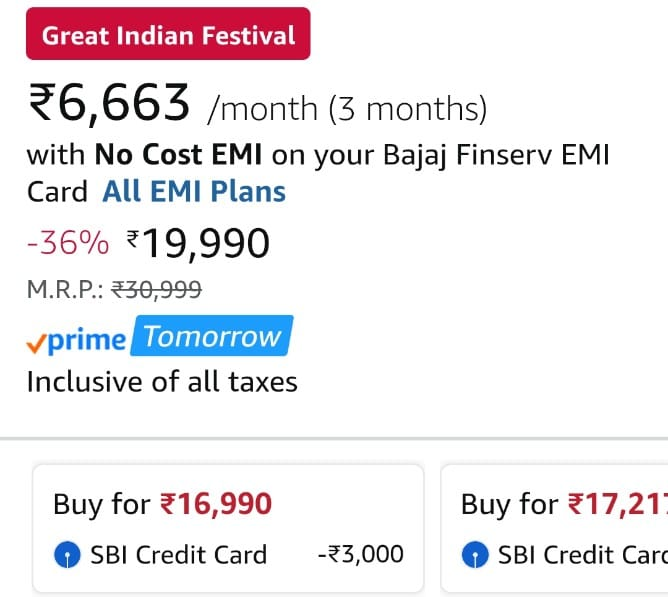Select the Buy for ₹16,990 offer card

pyautogui.click(x=228, y=528)
